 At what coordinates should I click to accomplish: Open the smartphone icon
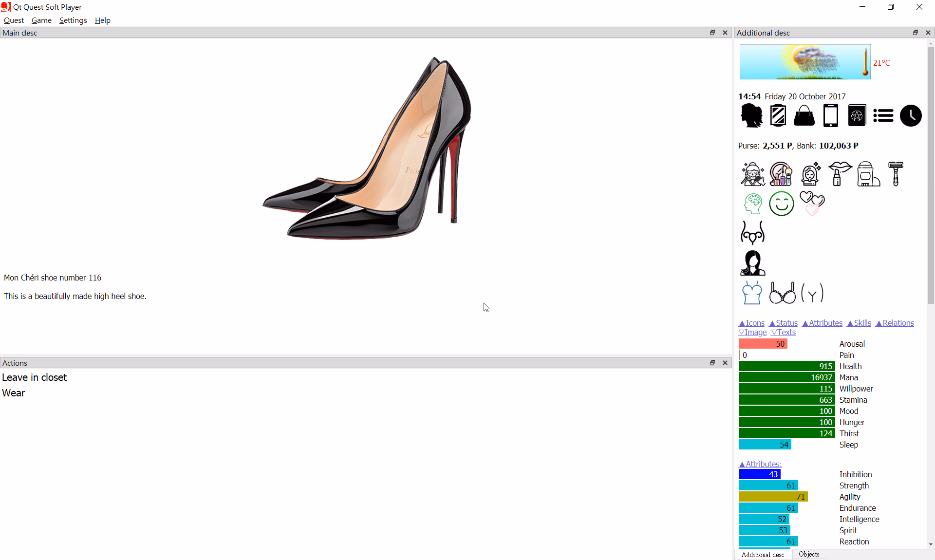click(x=830, y=116)
